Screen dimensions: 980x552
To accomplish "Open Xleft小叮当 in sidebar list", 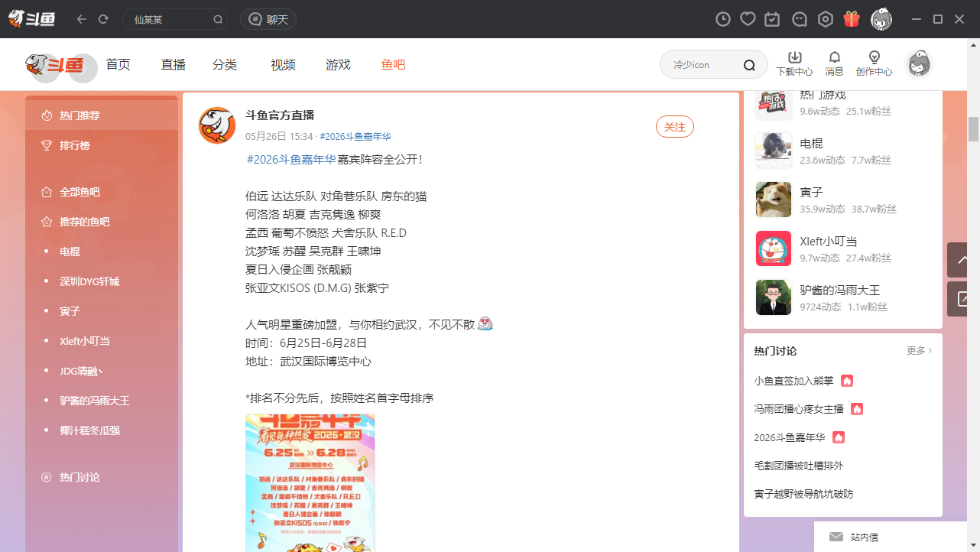I will click(102, 341).
